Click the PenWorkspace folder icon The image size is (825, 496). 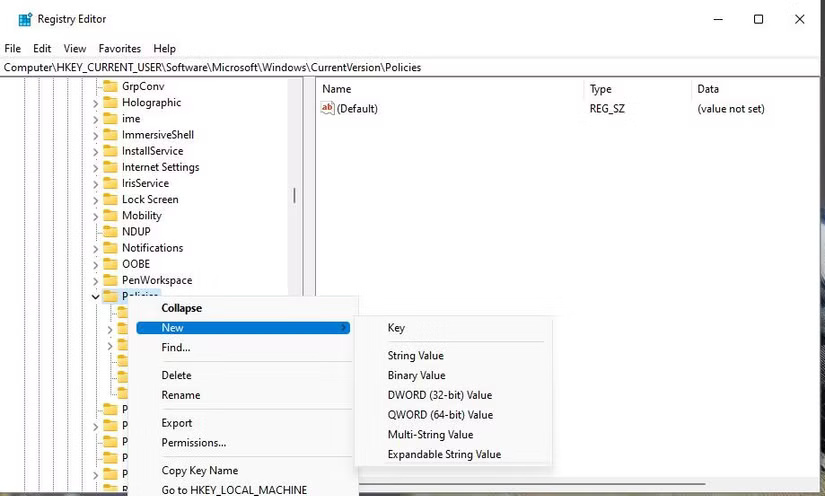click(110, 280)
